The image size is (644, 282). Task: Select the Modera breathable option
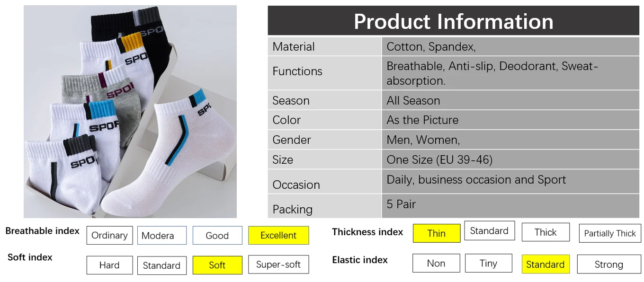click(x=162, y=235)
